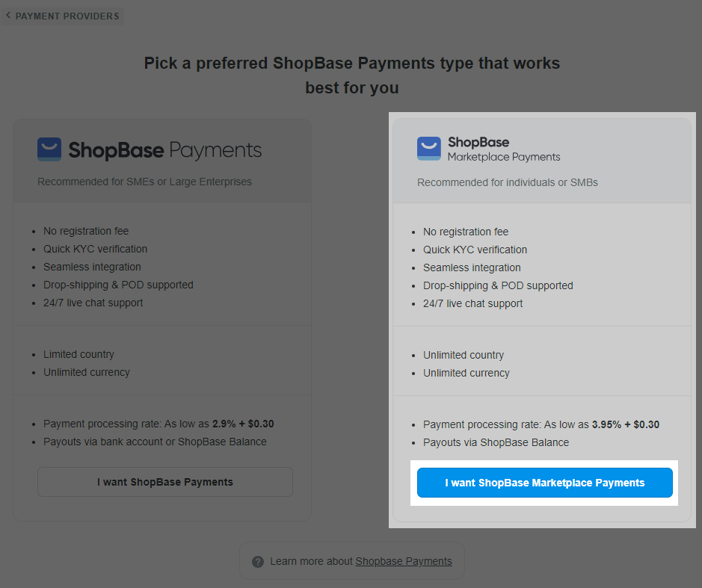Click the back chevron beside Payment Providers
This screenshot has width=702, height=588.
[x=8, y=16]
